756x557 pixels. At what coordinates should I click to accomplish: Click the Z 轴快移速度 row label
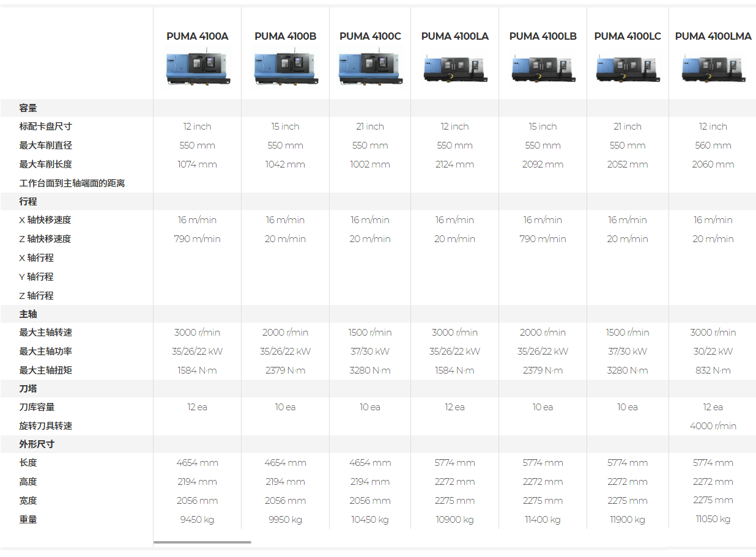pyautogui.click(x=45, y=239)
